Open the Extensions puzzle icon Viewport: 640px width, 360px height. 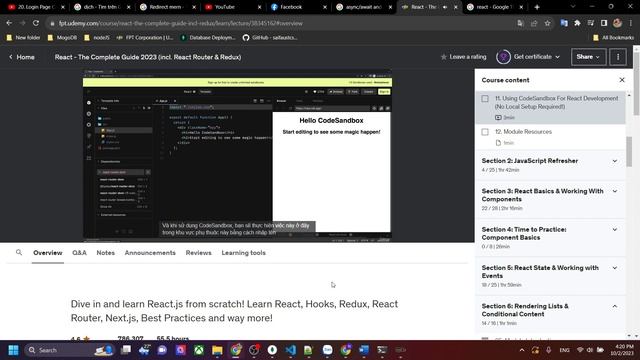point(577,23)
